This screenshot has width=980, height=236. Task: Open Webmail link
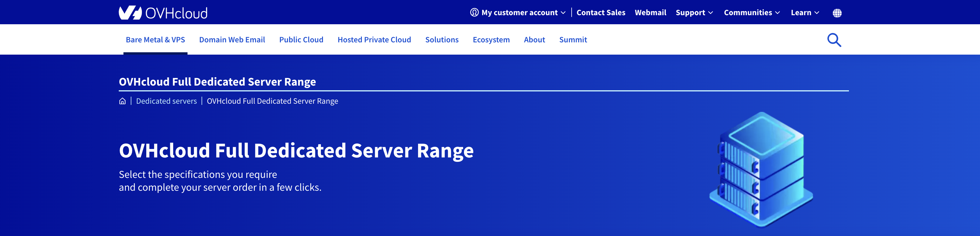650,13
